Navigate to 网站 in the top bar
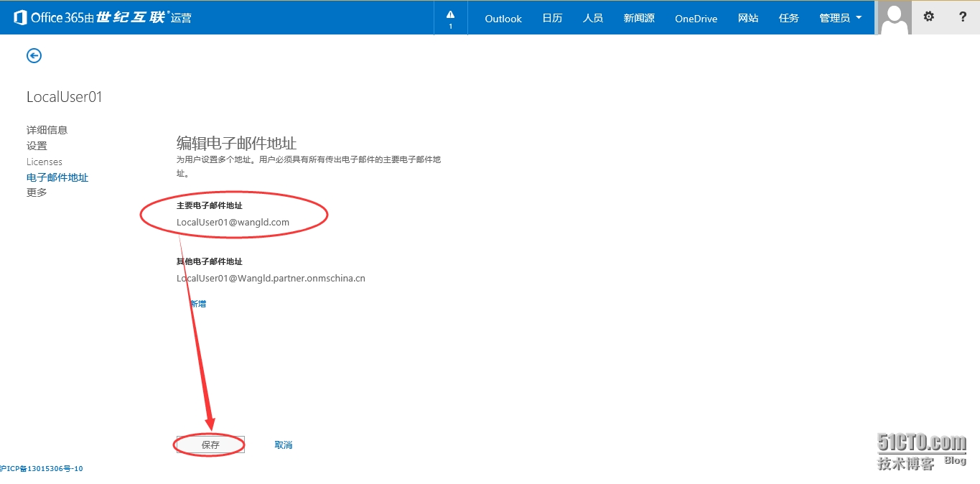The height and width of the screenshot is (484, 980). (x=747, y=18)
